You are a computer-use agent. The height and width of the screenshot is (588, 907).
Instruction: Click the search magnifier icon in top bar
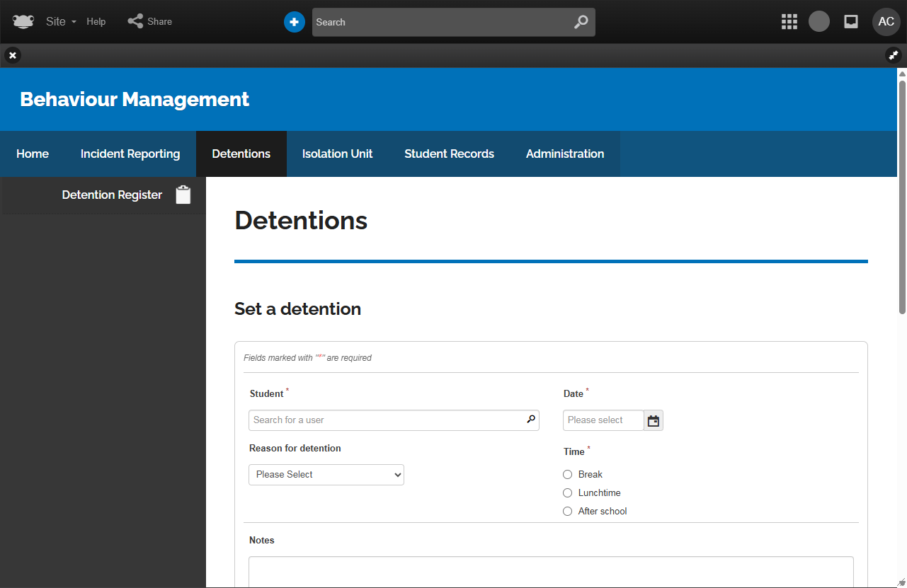(x=581, y=22)
